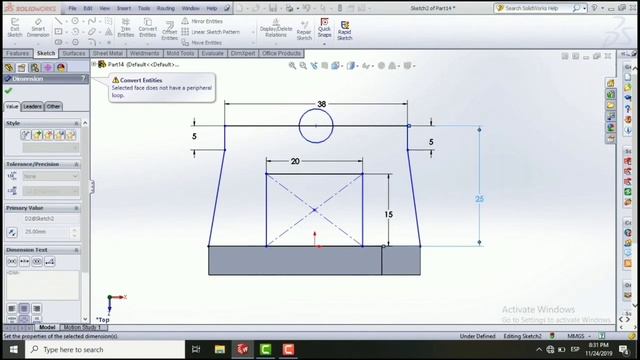Open the Other tab in Dimension panel
Screen dimensions: 640x360
pos(53,107)
